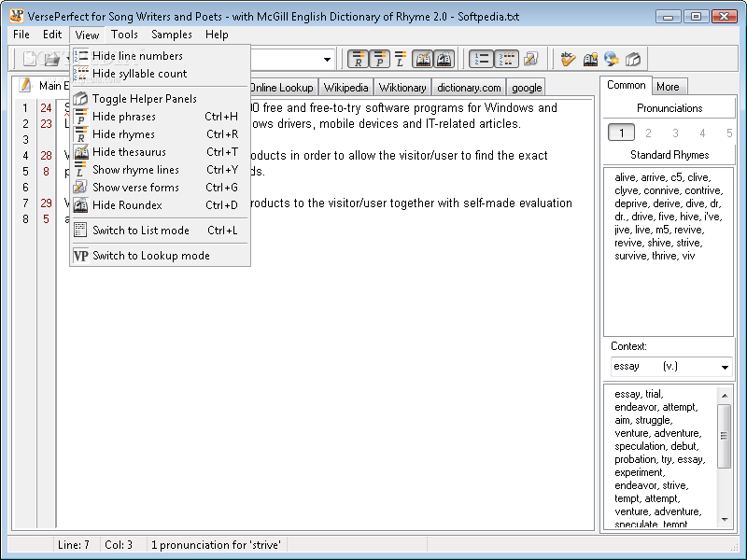Select the Common tab in helper panel
The width and height of the screenshot is (747, 560).
(x=626, y=85)
